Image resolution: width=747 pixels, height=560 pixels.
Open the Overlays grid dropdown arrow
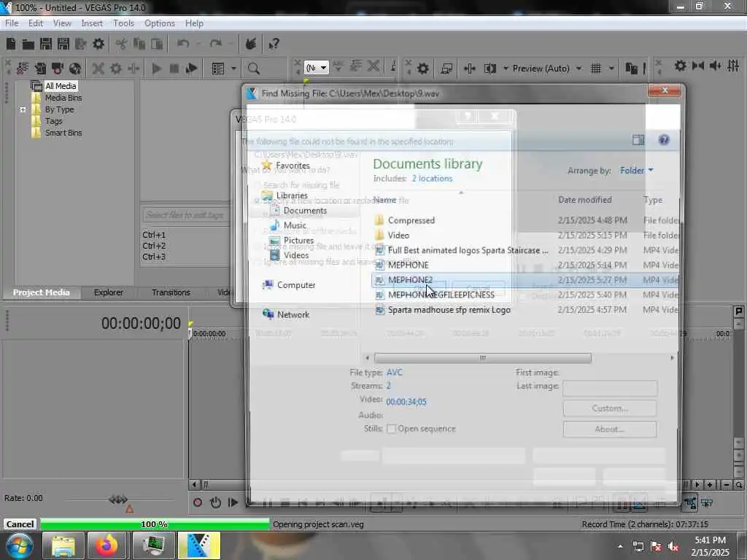(611, 69)
